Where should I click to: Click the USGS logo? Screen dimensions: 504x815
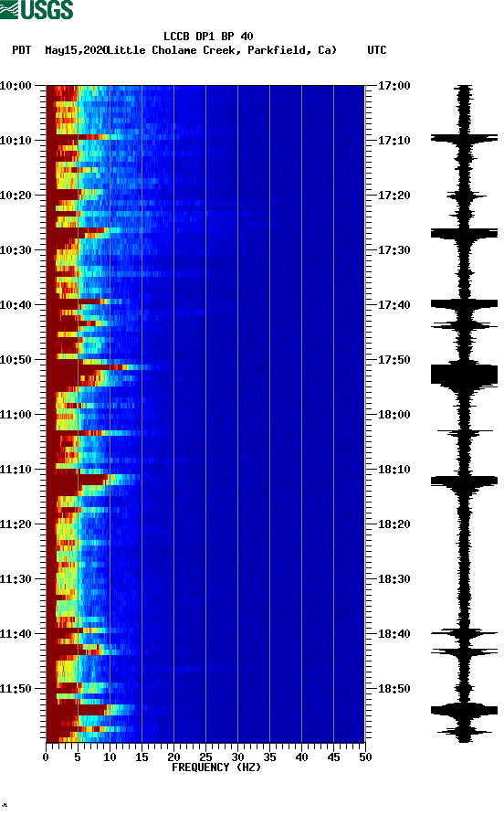click(37, 9)
